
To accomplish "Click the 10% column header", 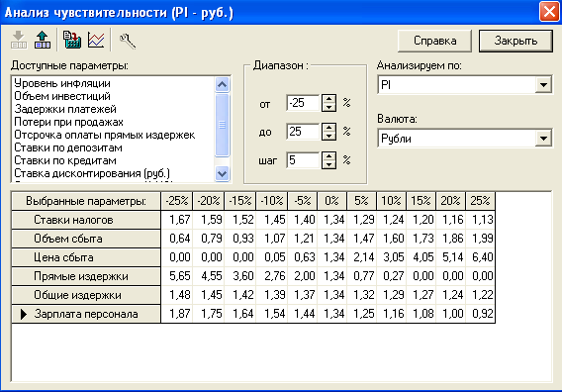I will tap(391, 201).
